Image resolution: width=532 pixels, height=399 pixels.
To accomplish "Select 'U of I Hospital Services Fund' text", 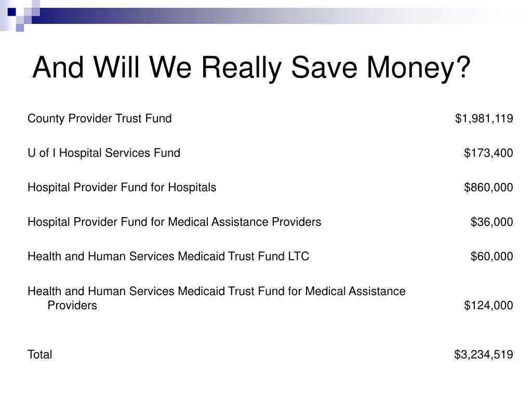I will pos(104,153).
